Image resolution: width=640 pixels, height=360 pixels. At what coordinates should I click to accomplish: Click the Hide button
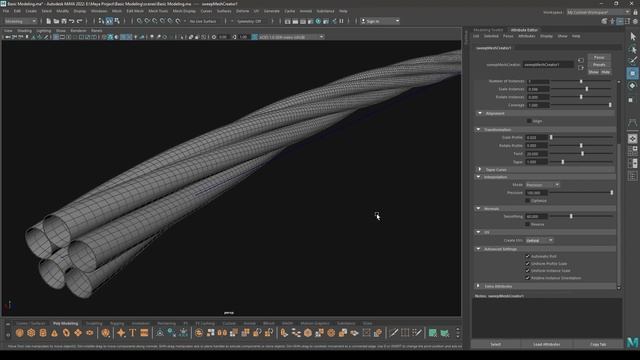coord(605,72)
